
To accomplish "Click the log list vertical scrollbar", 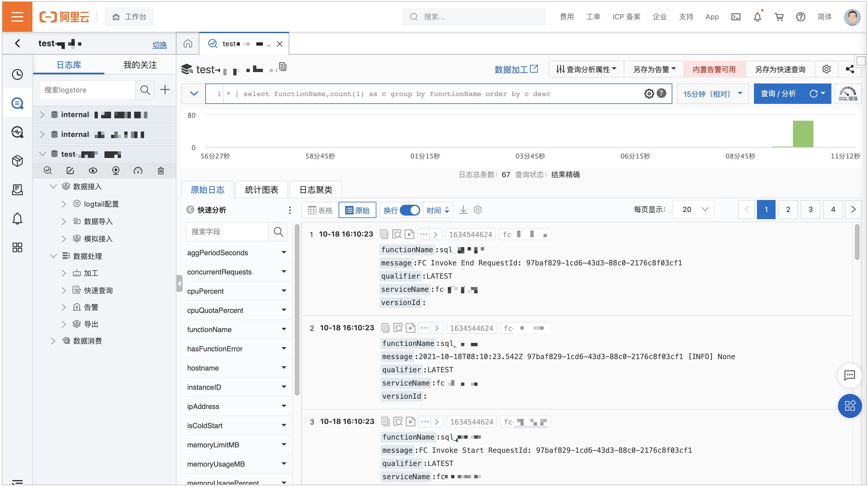I will (x=856, y=242).
